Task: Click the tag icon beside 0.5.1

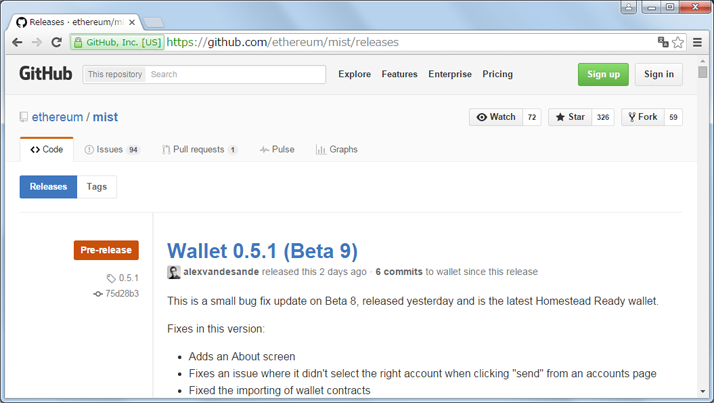Action: (x=111, y=278)
